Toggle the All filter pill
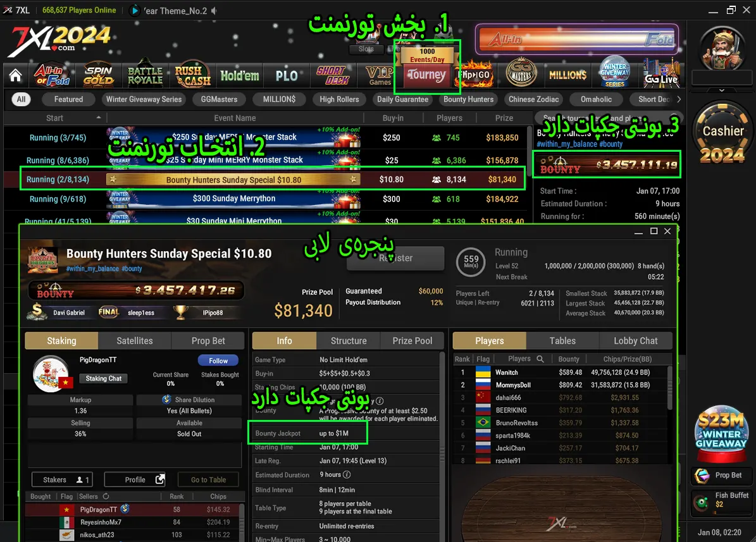Image resolution: width=756 pixels, height=542 pixels. (x=22, y=99)
